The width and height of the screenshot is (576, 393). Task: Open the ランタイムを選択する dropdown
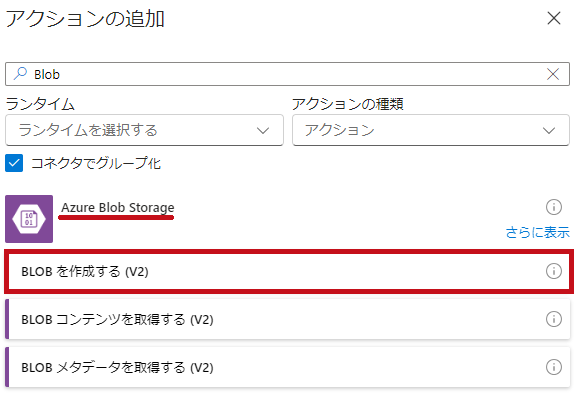click(144, 130)
